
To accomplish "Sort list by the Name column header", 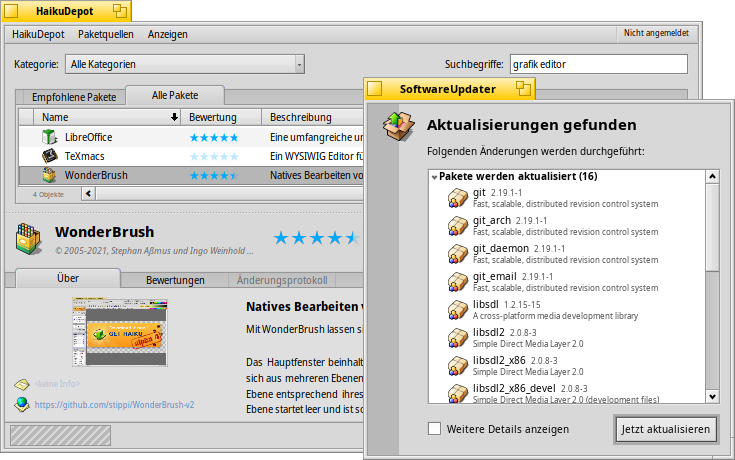I will [98, 117].
